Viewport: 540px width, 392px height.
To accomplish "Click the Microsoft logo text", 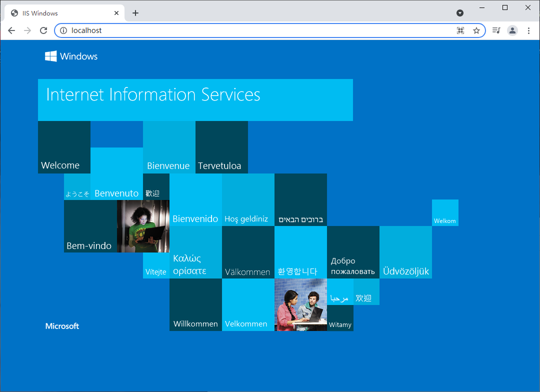I will coord(62,326).
